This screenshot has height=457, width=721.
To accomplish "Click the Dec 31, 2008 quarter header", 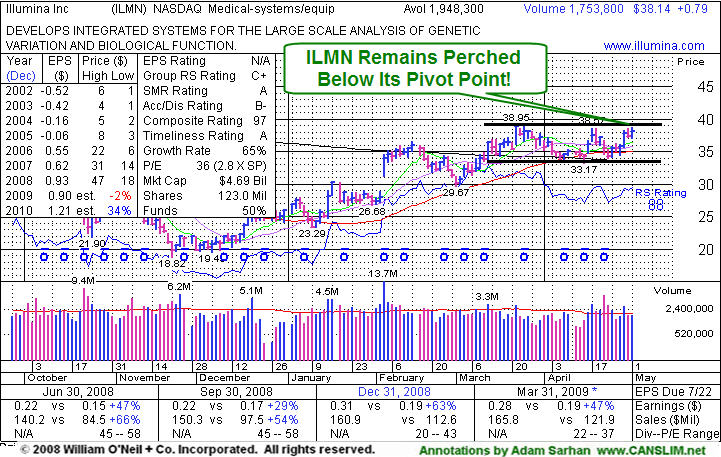I will click(395, 392).
